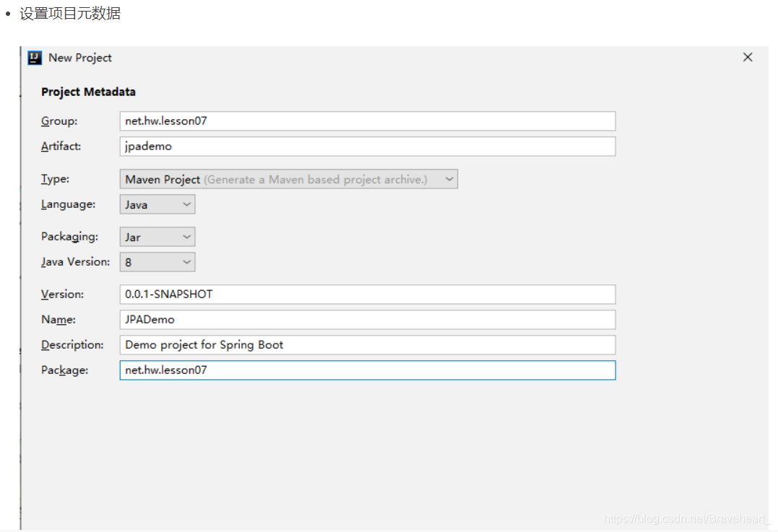Image resolution: width=778 pixels, height=532 pixels.
Task: Click the Project Metadata heading
Action: 88,92
